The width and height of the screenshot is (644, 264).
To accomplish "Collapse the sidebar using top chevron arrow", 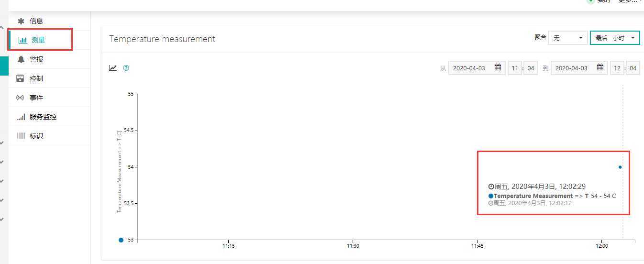I will click(2, 28).
